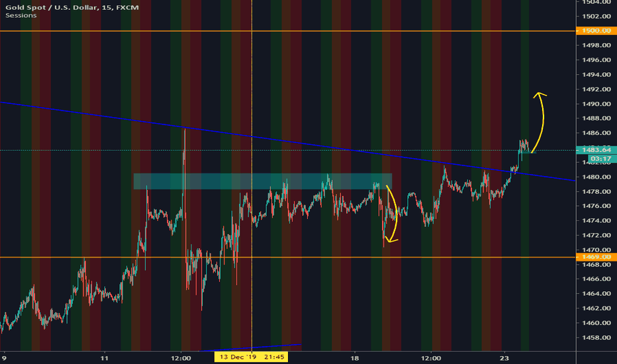Select the current price tag 1483.64
617x364 pixels.
click(596, 150)
